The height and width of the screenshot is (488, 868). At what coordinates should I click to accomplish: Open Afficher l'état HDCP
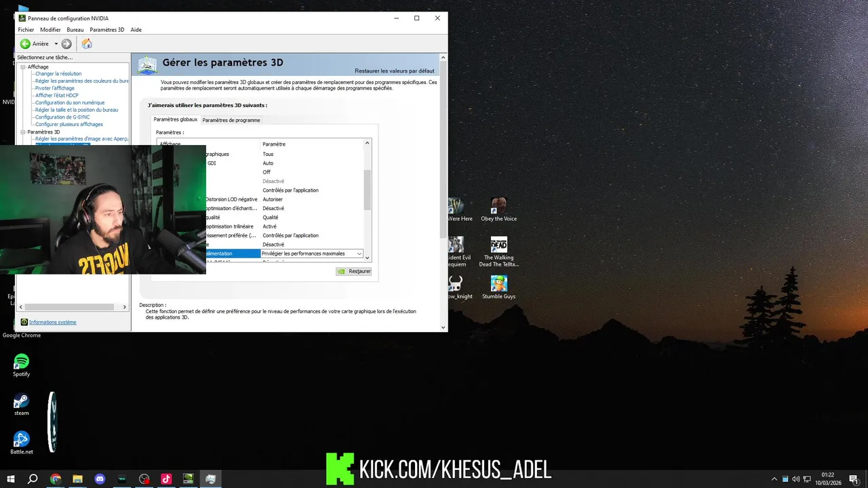[x=57, y=96]
